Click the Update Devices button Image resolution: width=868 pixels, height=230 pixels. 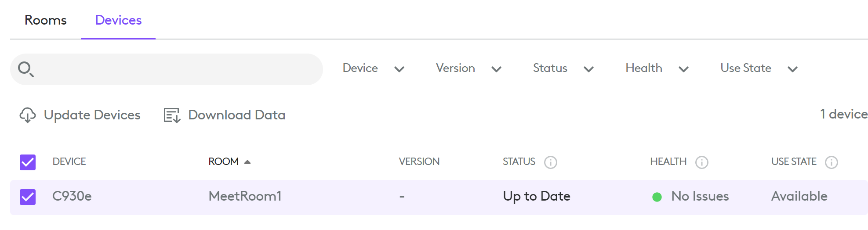tap(92, 115)
